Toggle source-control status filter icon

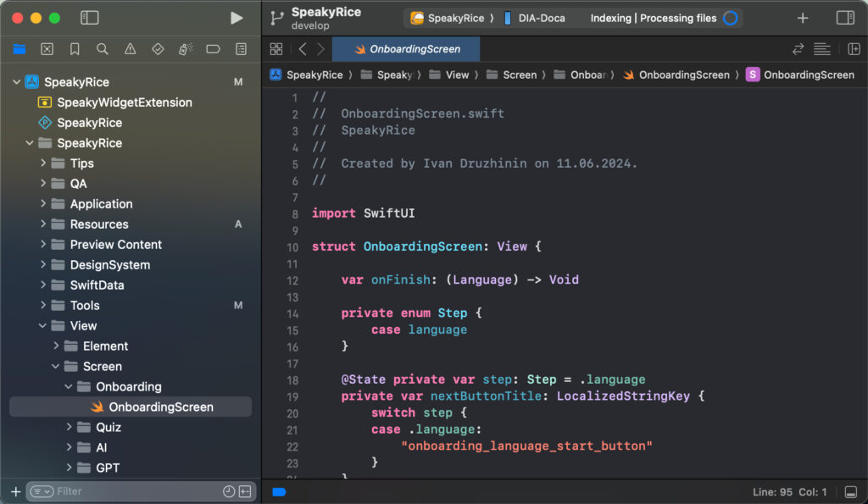coord(245,491)
